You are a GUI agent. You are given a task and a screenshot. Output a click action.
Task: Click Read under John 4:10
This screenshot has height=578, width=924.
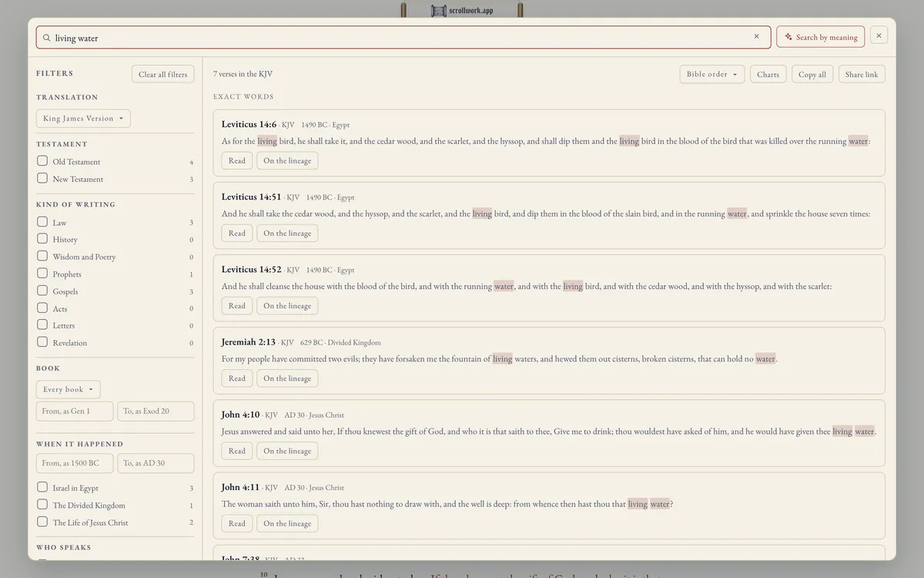pos(237,450)
